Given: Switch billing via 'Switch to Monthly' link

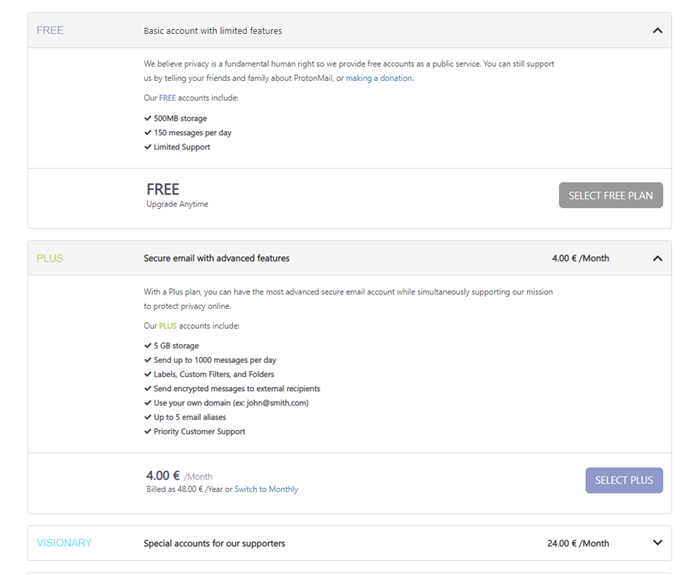Looking at the screenshot, I should tap(266, 489).
